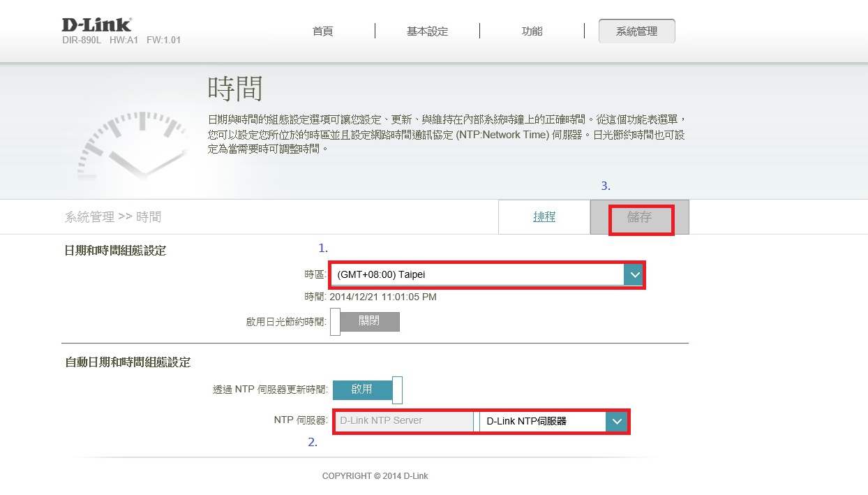Select the 系統管理 menu tab

636,31
